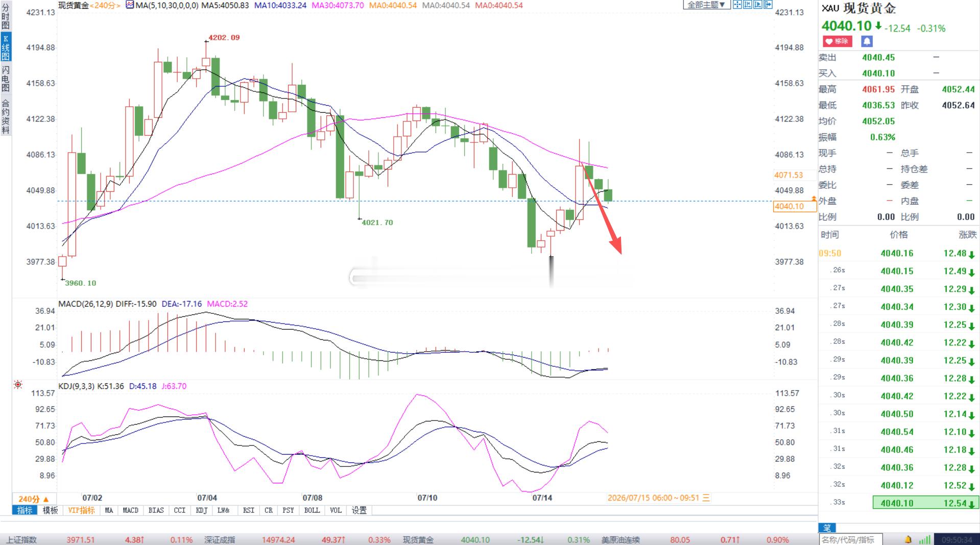Click the 4021.70 low price label
980x545 pixels.
377,222
